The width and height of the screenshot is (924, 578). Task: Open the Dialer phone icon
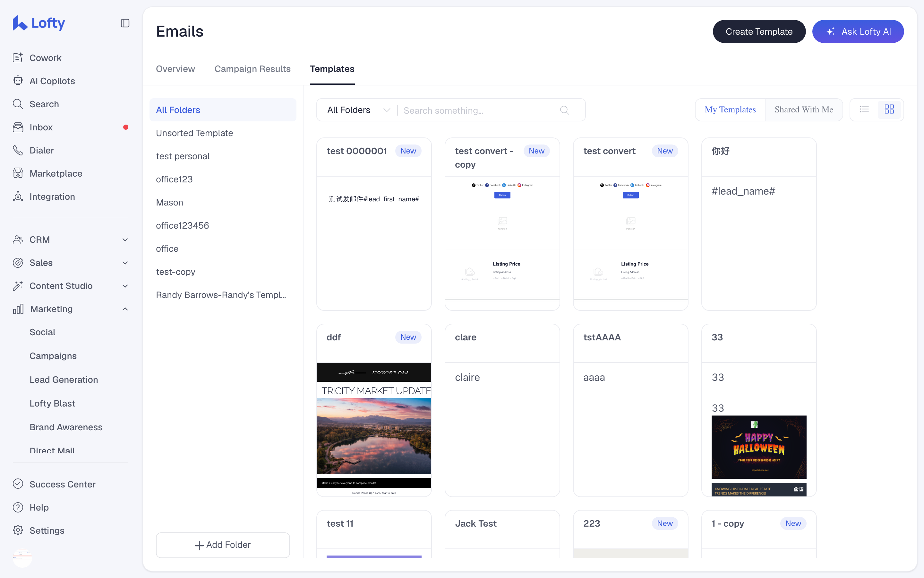[x=18, y=150]
